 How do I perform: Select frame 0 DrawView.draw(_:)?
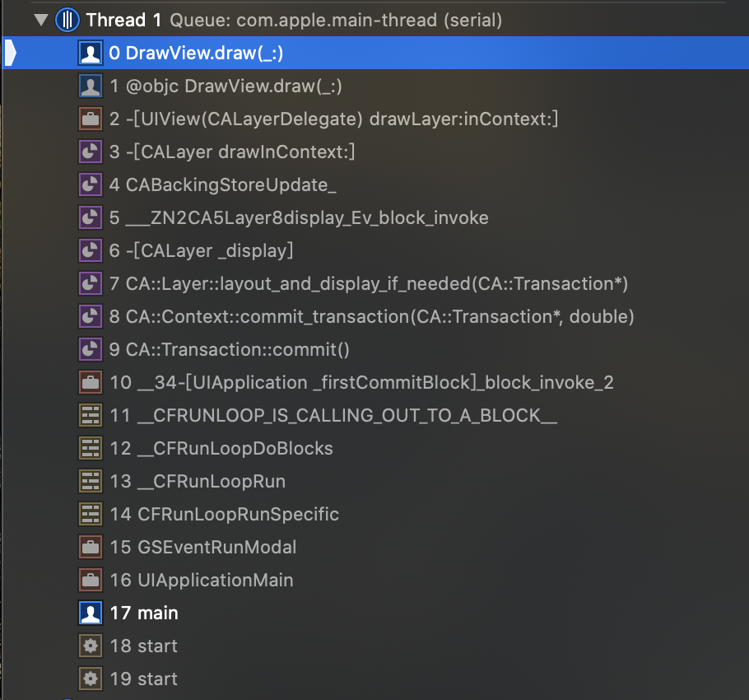coord(375,53)
